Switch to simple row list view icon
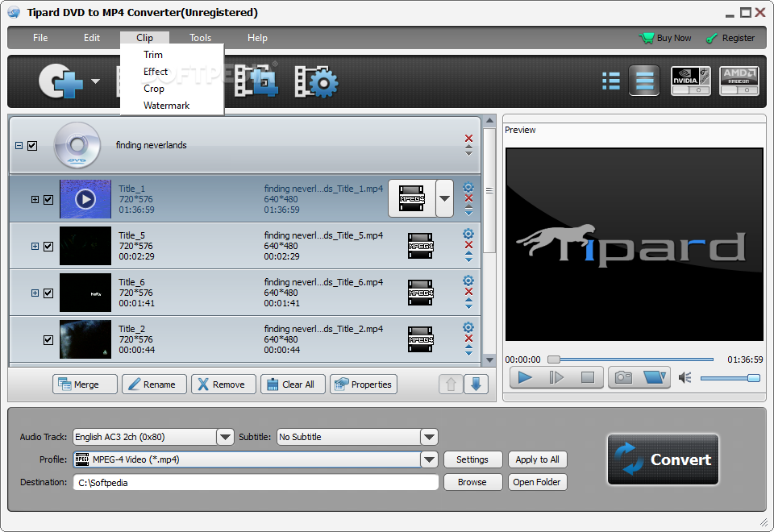The width and height of the screenshot is (774, 532). point(644,81)
